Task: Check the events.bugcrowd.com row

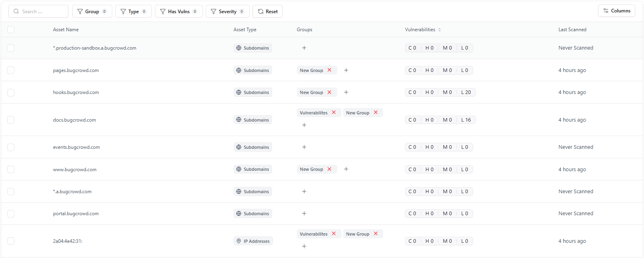Action: (x=11, y=147)
